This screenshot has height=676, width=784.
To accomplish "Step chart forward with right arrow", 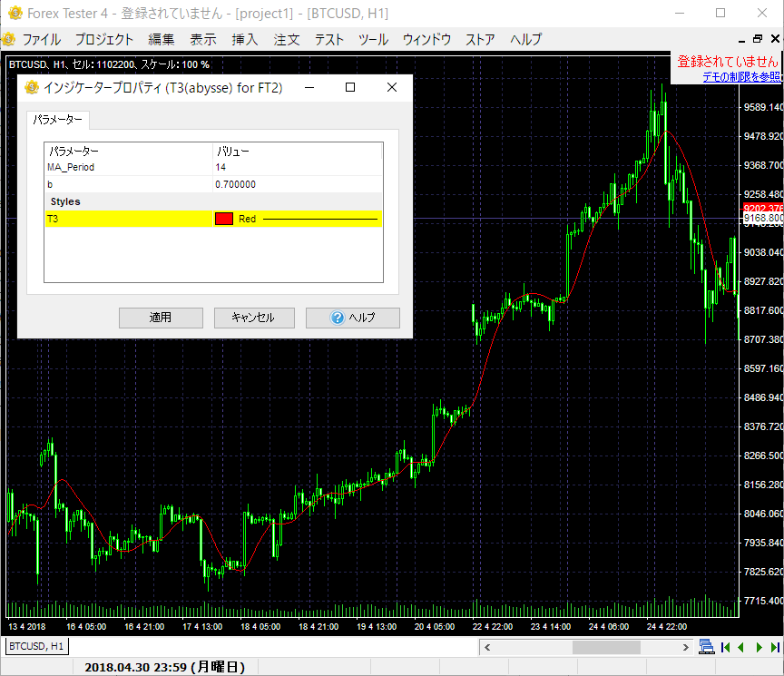I will 759,648.
